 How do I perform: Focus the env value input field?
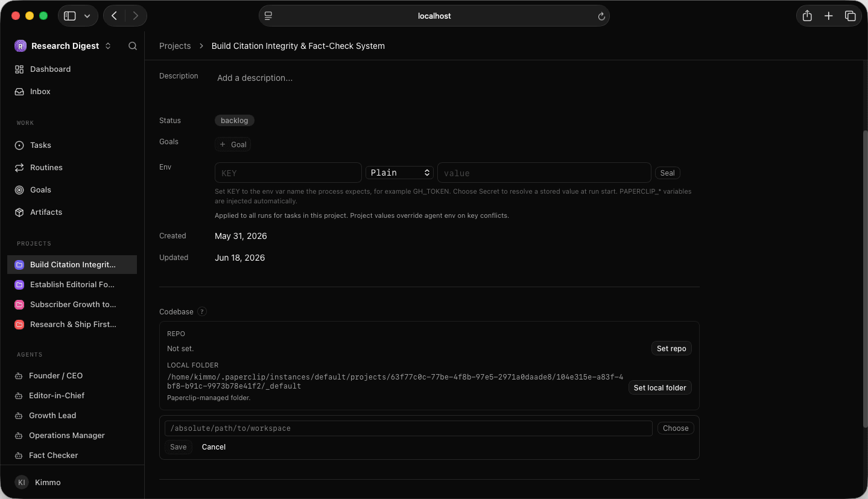click(x=544, y=173)
